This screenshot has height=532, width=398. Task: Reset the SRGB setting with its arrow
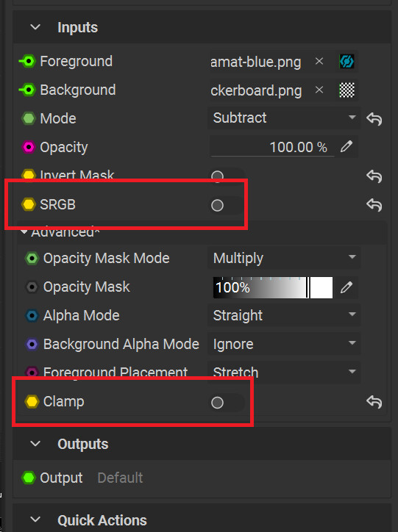(374, 205)
